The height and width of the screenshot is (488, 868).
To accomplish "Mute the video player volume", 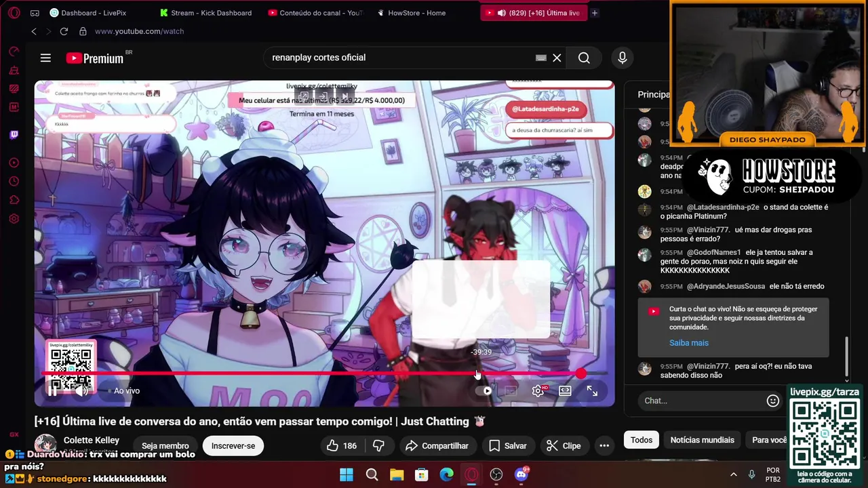I will point(82,390).
